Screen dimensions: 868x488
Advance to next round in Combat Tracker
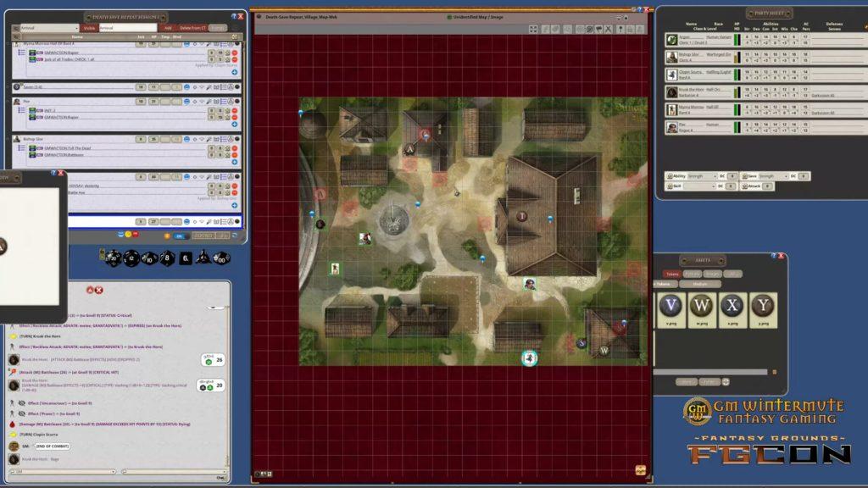[236, 236]
